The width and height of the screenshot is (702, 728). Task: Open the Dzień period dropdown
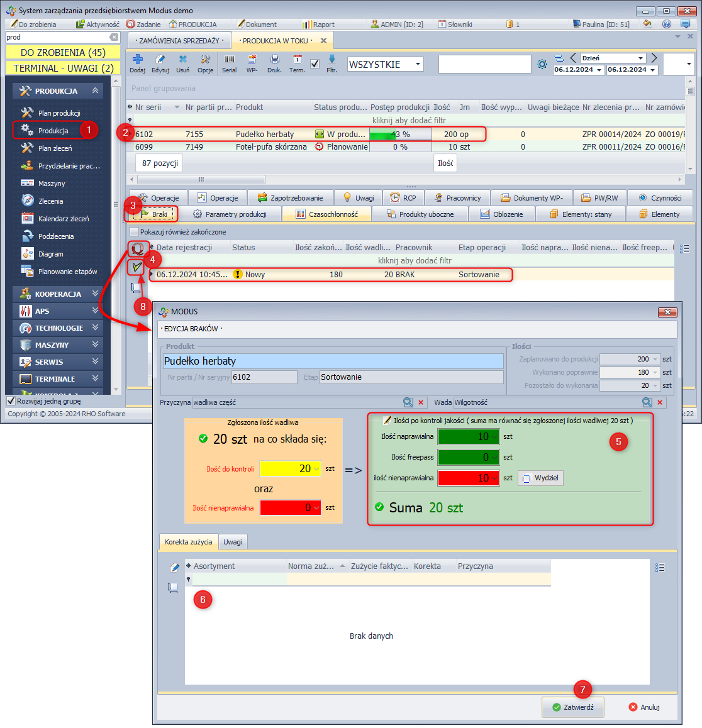pyautogui.click(x=640, y=58)
